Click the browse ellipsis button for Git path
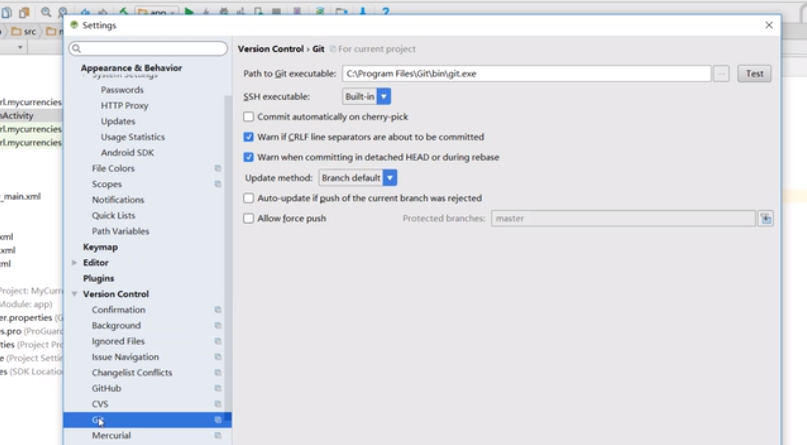The height and width of the screenshot is (445, 807). pyautogui.click(x=721, y=74)
